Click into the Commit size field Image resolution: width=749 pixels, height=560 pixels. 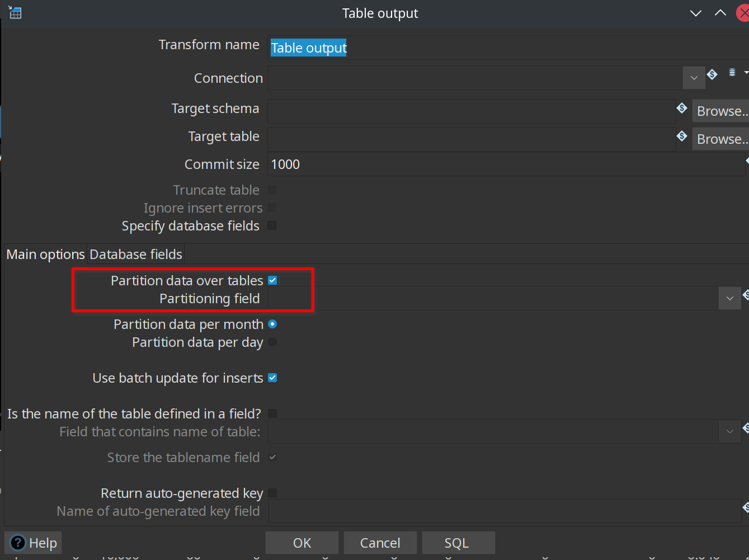tap(503, 164)
